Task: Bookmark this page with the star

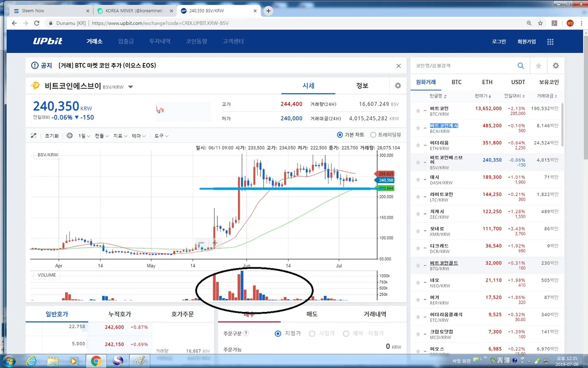Action: [x=541, y=23]
